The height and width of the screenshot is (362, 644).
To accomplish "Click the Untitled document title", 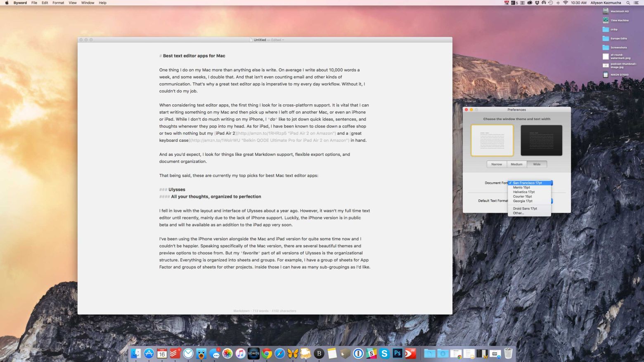I will 260,40.
